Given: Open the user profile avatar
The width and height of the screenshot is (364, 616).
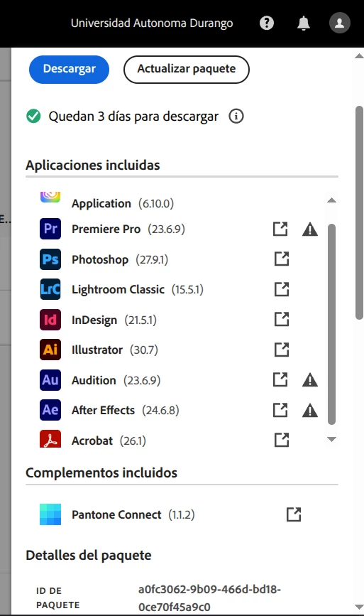Looking at the screenshot, I should 340,23.
